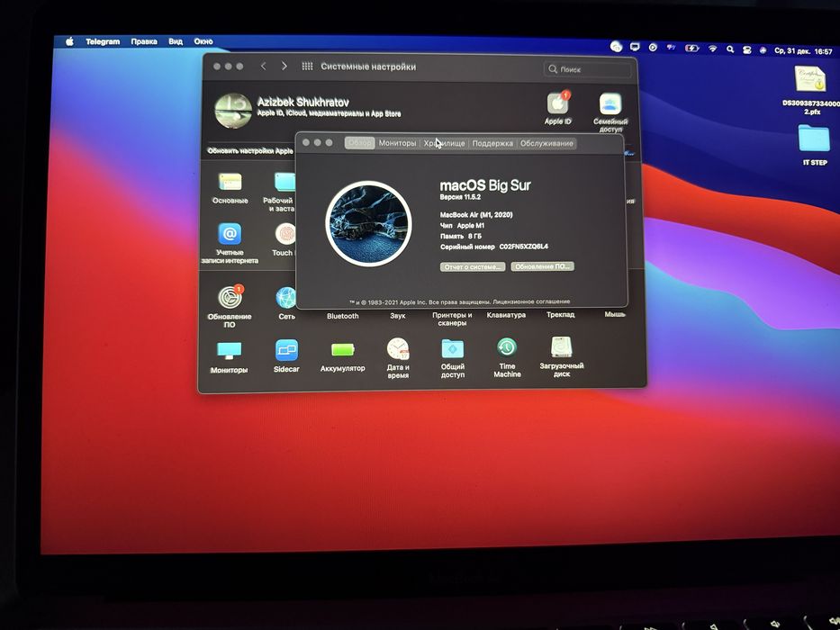This screenshot has width=840, height=630.
Task: Click the Bluetooth label in settings
Action: coord(343,316)
